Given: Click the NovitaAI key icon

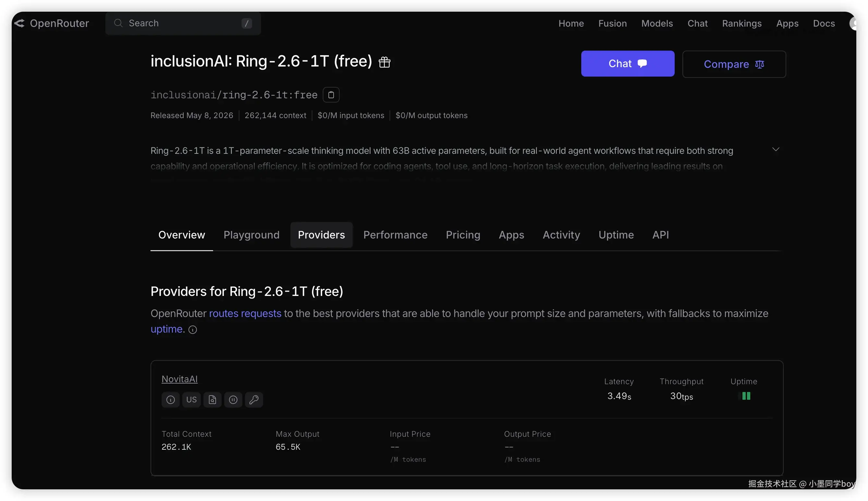Looking at the screenshot, I should [x=254, y=399].
